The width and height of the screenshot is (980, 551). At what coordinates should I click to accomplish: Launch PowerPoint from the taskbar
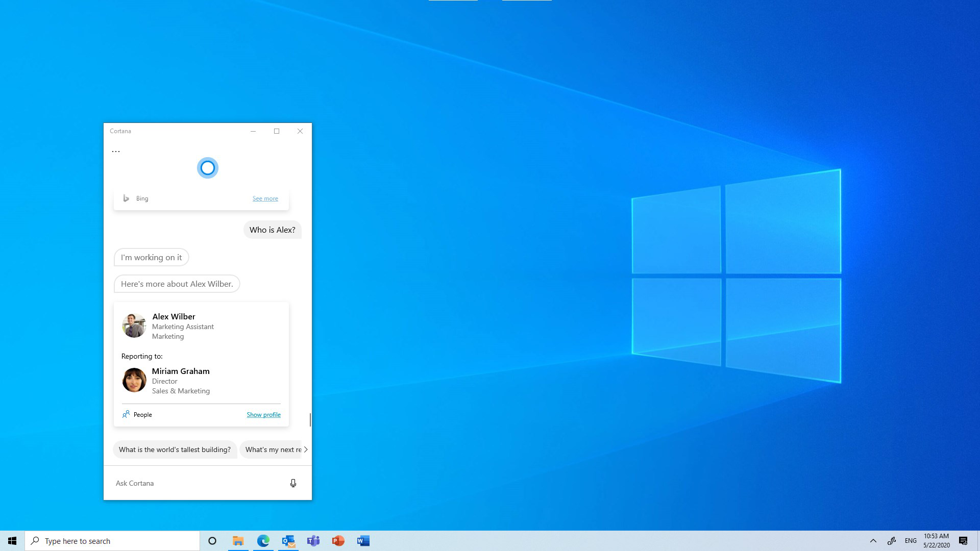(338, 540)
